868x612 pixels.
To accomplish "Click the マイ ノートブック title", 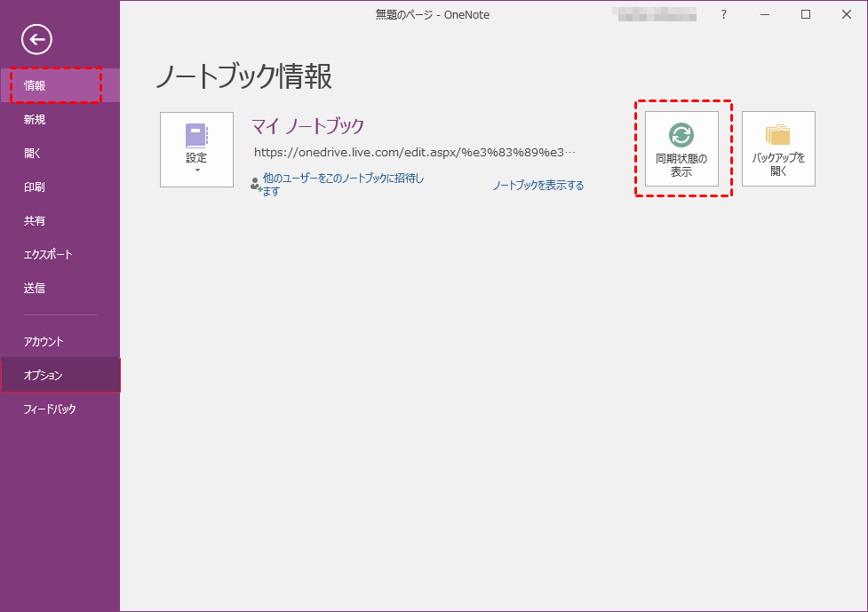I will point(307,125).
